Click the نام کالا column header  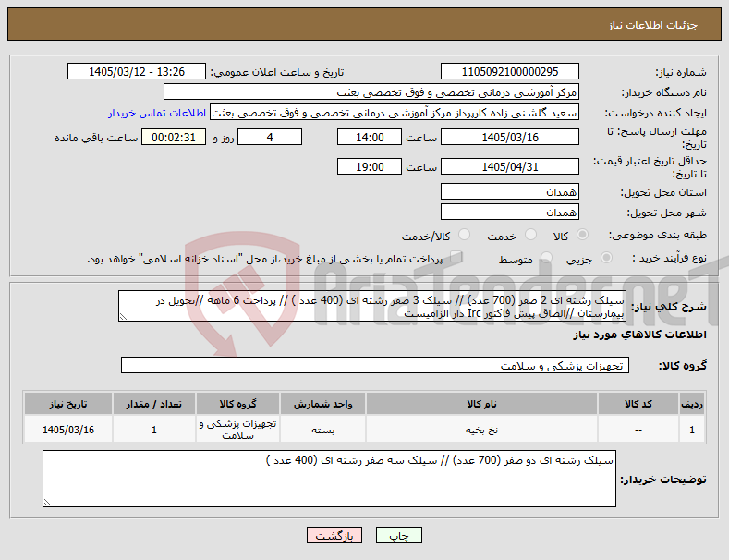(x=481, y=404)
